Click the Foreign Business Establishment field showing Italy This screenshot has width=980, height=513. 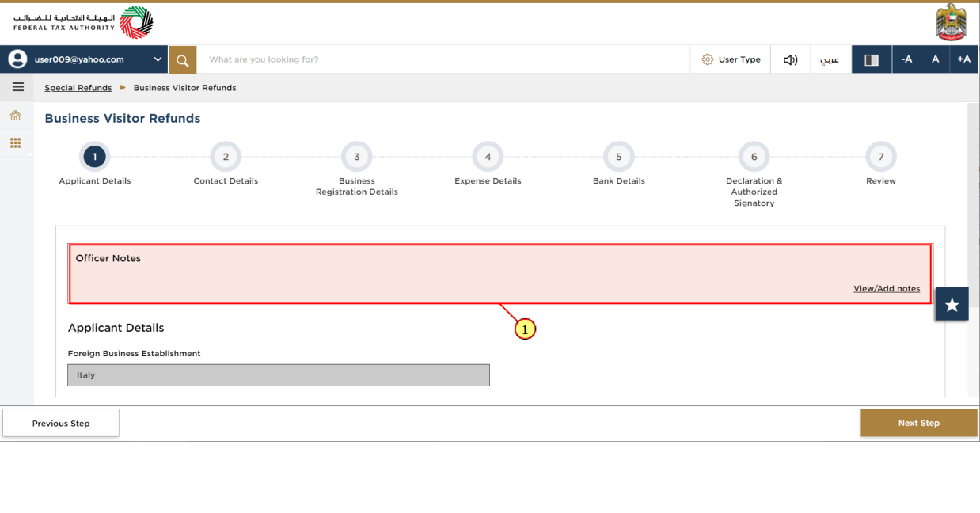279,375
